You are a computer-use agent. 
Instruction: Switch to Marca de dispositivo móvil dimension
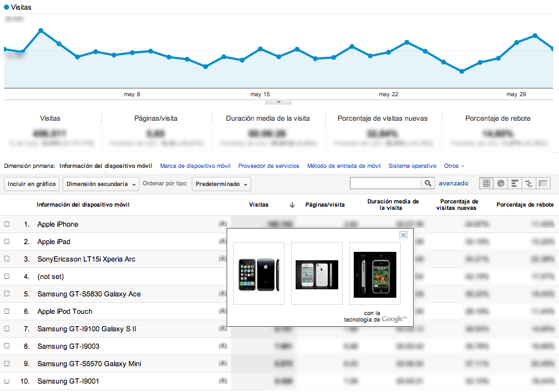point(195,166)
